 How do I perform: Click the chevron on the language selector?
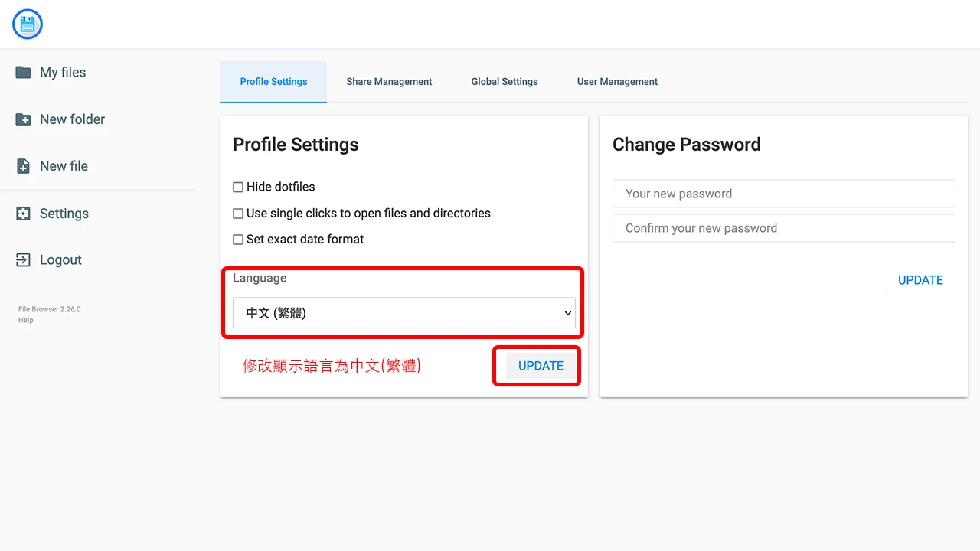pos(567,313)
